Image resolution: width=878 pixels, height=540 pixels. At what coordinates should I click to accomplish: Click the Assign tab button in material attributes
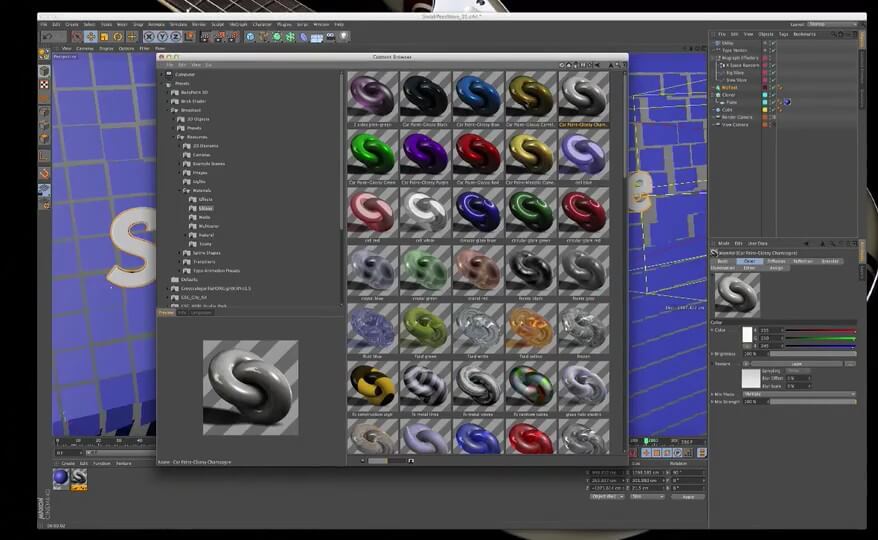[x=776, y=268]
